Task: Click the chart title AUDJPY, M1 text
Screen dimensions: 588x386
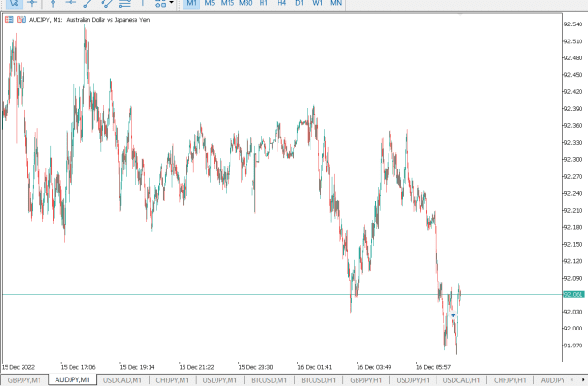Action: coord(45,20)
